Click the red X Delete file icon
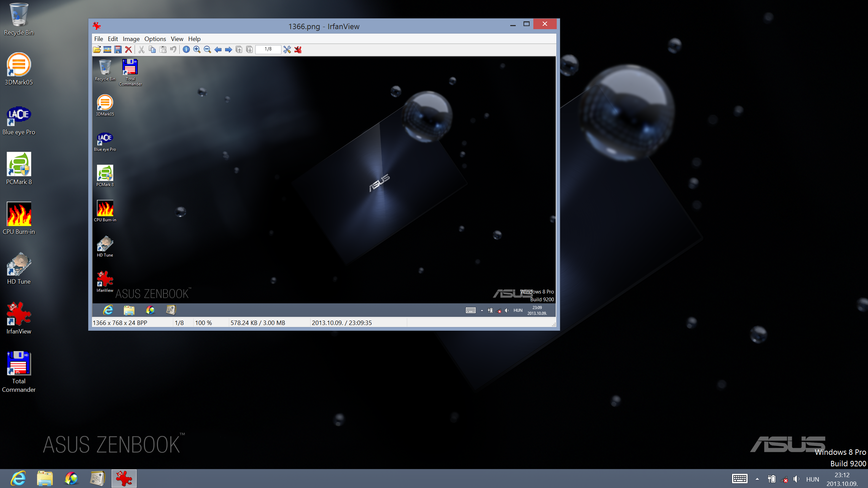Viewport: 868px width, 488px height. click(128, 49)
